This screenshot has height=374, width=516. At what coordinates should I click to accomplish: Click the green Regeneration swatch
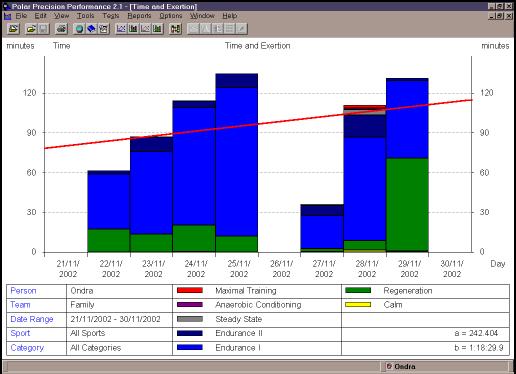pos(358,290)
